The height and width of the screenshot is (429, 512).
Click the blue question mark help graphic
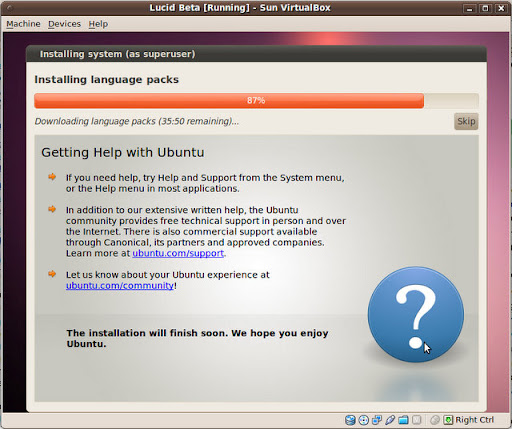(x=416, y=314)
